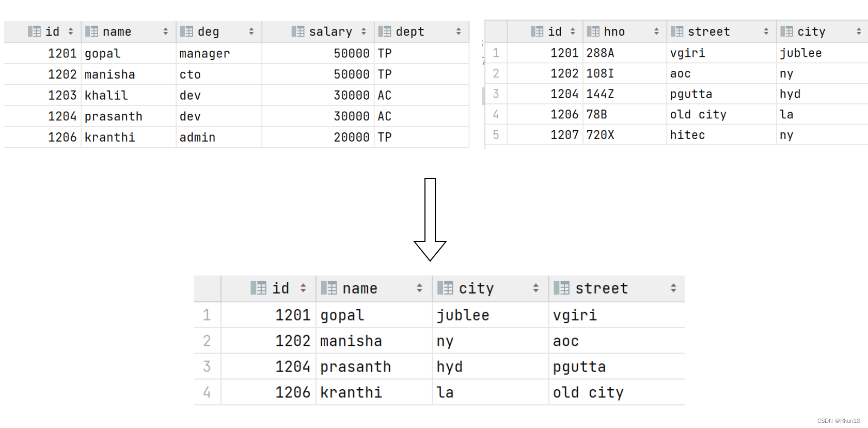
Task: Click the street column icon in the bottom result table
Action: [561, 288]
